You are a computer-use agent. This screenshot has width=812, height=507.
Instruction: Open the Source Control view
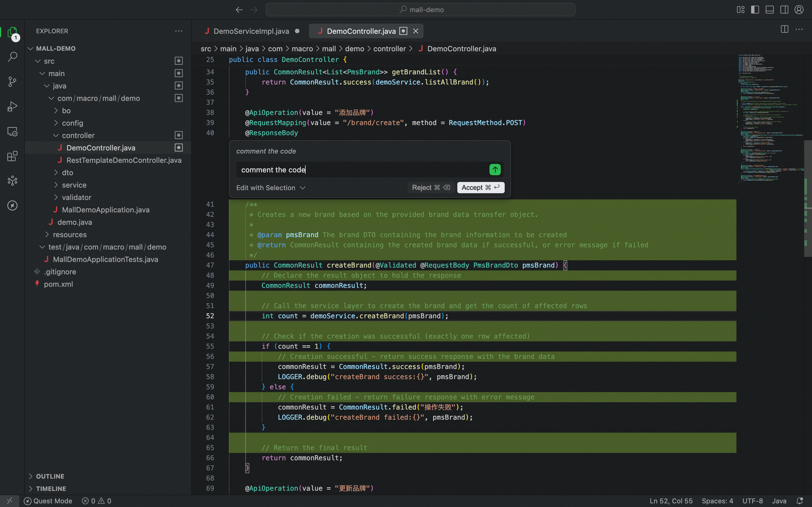[12, 81]
